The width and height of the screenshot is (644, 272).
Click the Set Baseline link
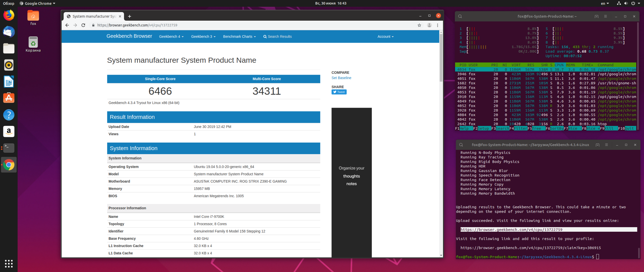click(x=341, y=78)
